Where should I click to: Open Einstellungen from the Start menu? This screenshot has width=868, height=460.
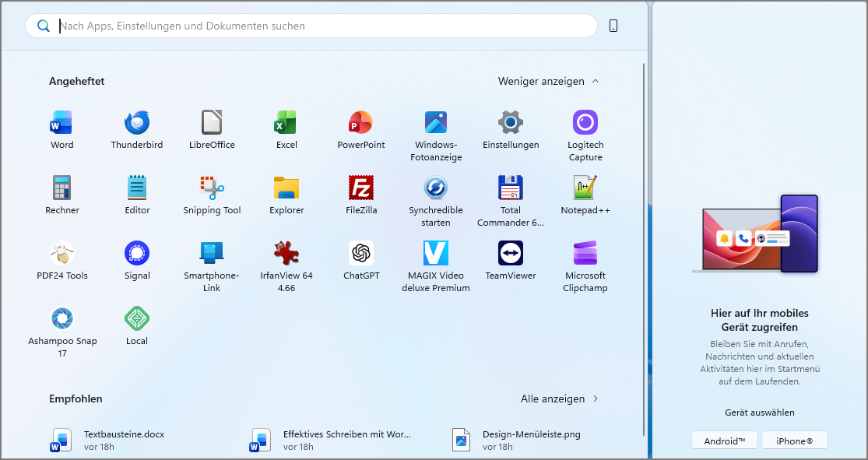510,128
